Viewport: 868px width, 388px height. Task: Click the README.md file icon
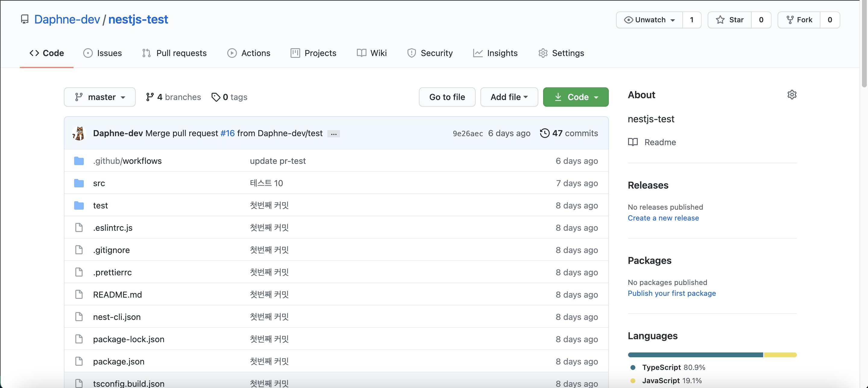[79, 294]
